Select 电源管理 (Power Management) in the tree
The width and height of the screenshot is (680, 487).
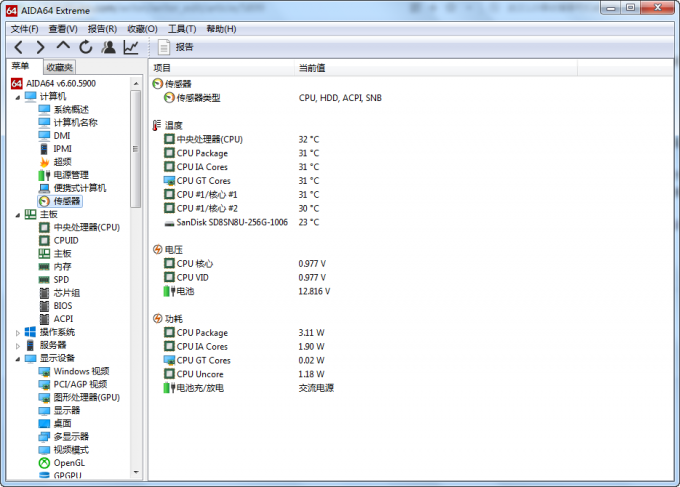70,175
